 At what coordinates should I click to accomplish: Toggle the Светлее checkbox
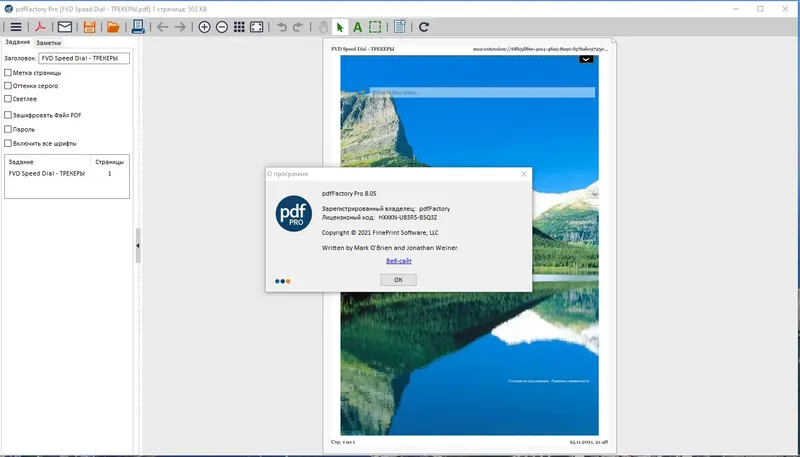coord(8,99)
